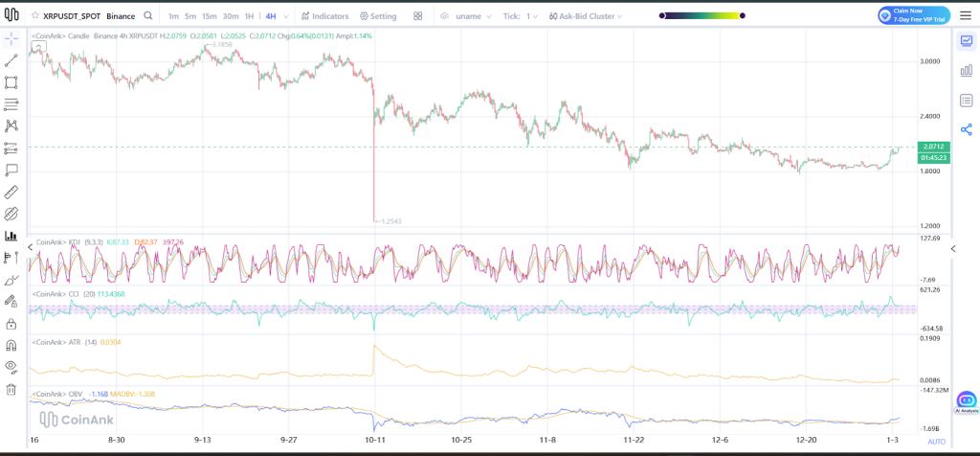Click the XRPUSDT_SPOT Binance symbol name
The width and height of the screenshot is (980, 456).
pos(89,15)
